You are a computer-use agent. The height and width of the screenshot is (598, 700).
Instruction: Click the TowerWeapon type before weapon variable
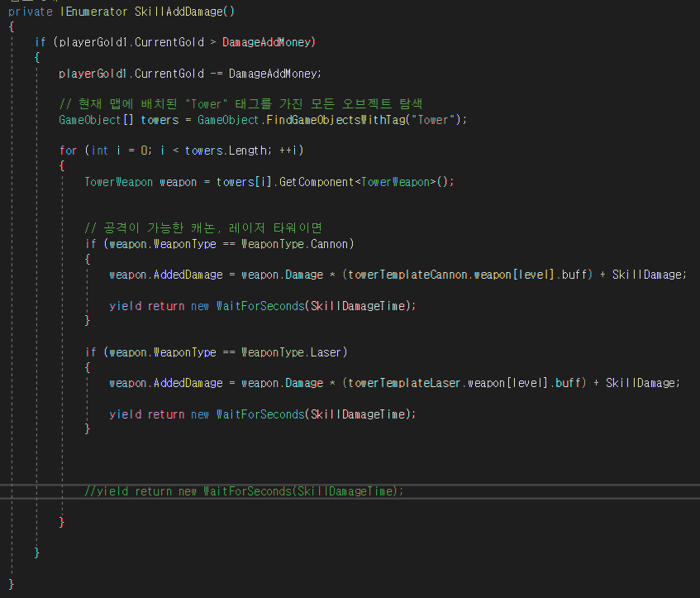118,181
